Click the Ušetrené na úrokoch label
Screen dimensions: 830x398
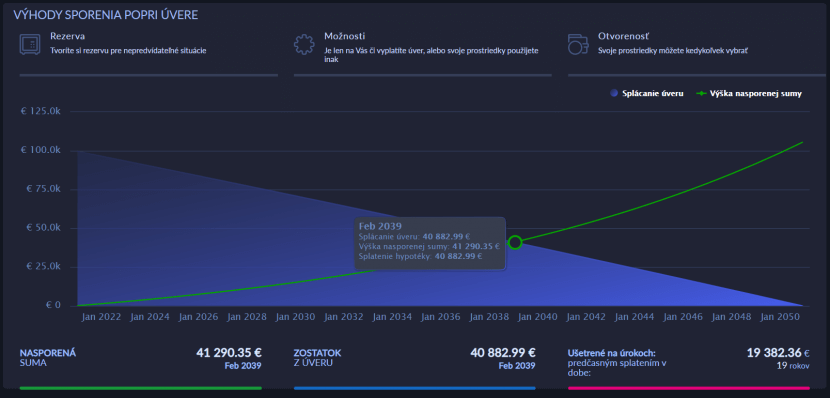coord(612,353)
